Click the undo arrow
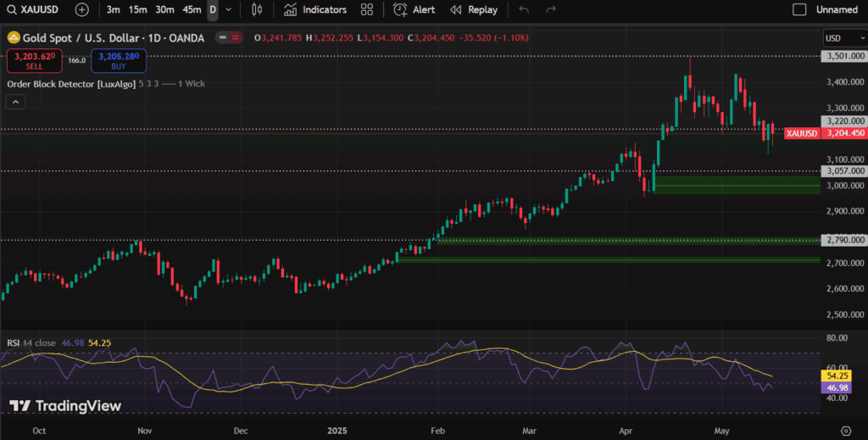Image resolution: width=868 pixels, height=440 pixels. (524, 10)
